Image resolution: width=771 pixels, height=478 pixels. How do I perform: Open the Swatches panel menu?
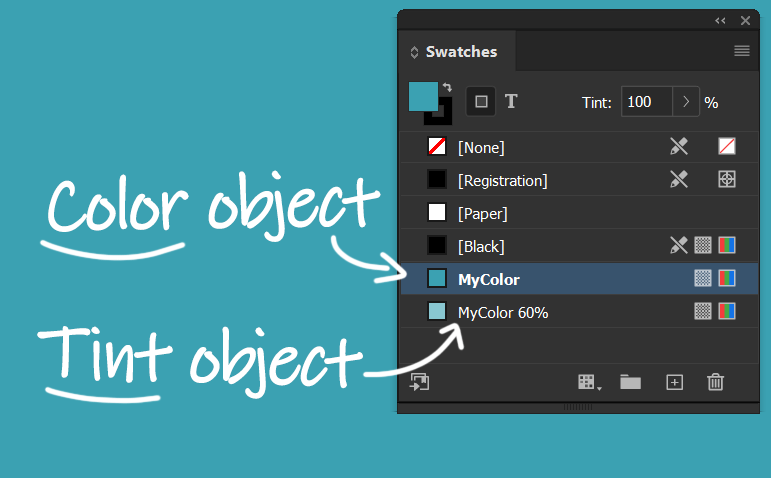click(x=741, y=51)
